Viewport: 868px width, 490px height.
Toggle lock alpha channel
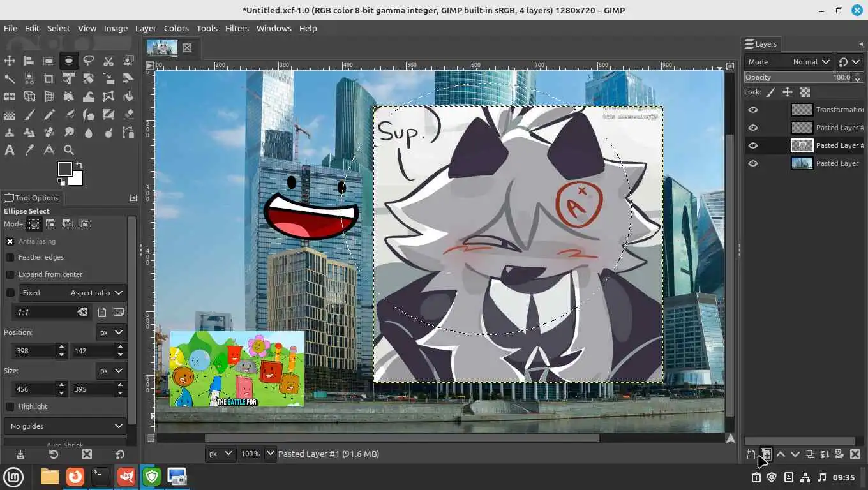[x=805, y=92]
